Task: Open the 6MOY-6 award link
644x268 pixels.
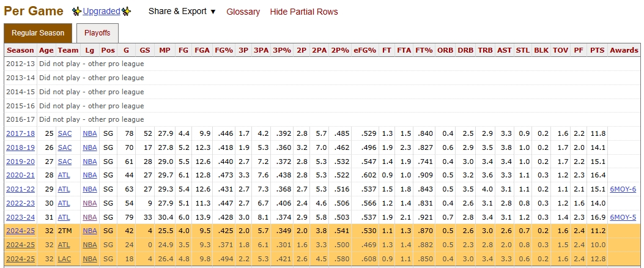Action: click(623, 190)
